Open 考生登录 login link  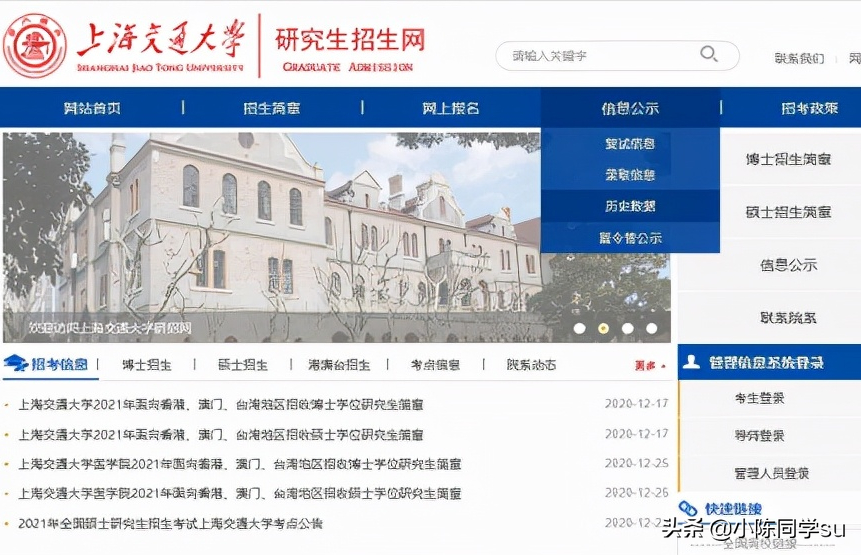[759, 398]
